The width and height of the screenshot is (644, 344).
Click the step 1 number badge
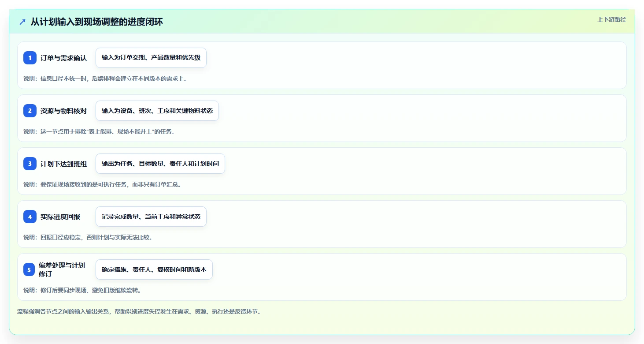tap(30, 58)
